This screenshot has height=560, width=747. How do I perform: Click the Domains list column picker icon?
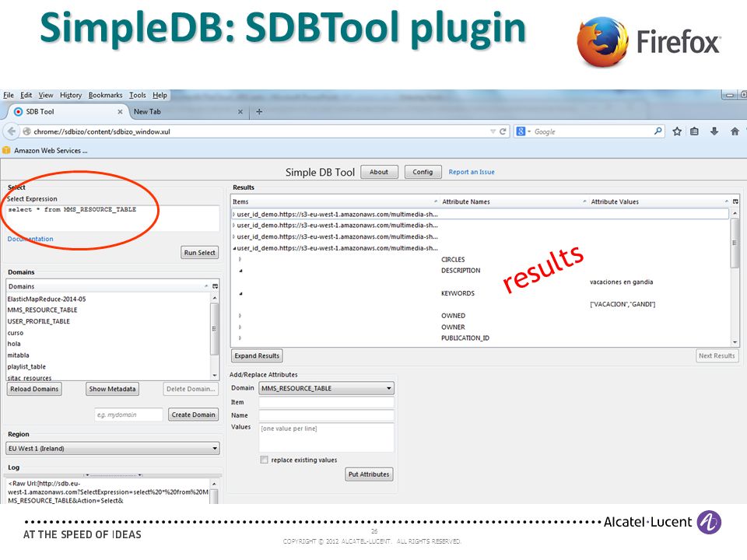coord(216,286)
